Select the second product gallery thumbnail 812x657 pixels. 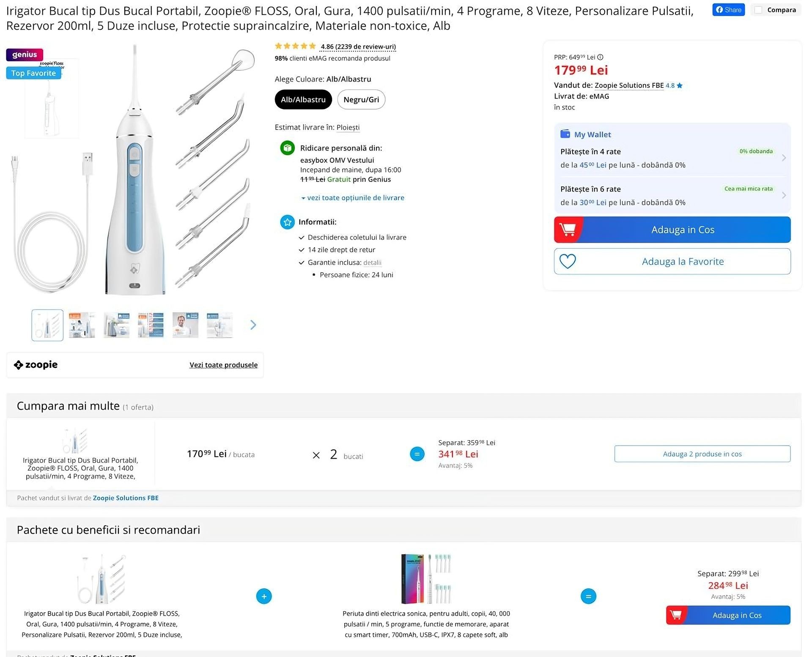[x=82, y=325]
